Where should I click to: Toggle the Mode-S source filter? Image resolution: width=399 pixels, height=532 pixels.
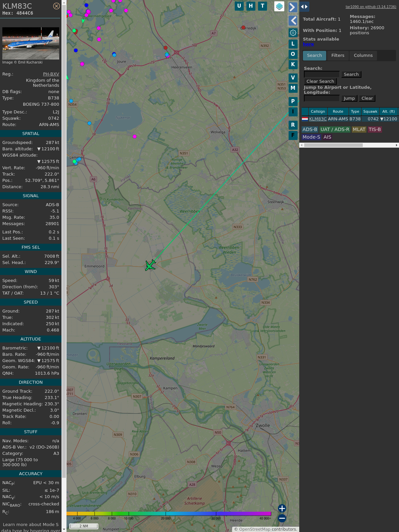pos(311,137)
